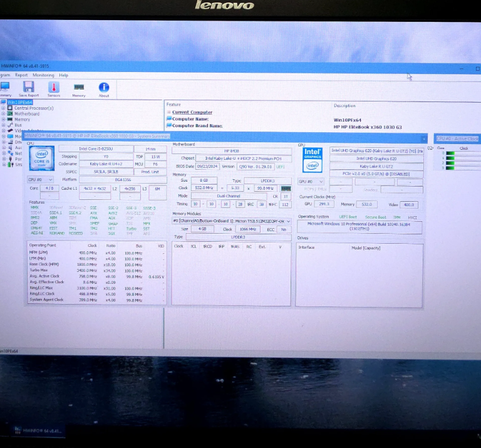This screenshot has width=481, height=448.
Task: Click the Kaby Lake-R U4+2 codename field
Action: click(x=106, y=164)
